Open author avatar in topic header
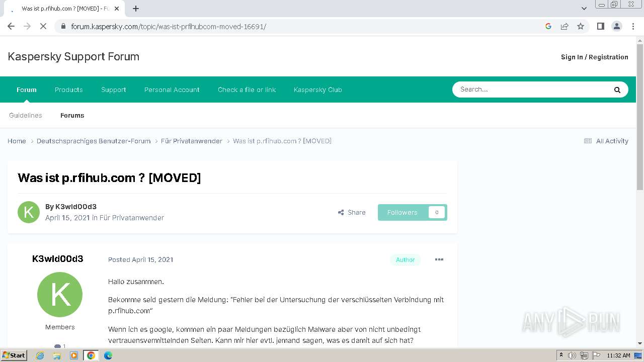This screenshot has height=362, width=644. 29,212
